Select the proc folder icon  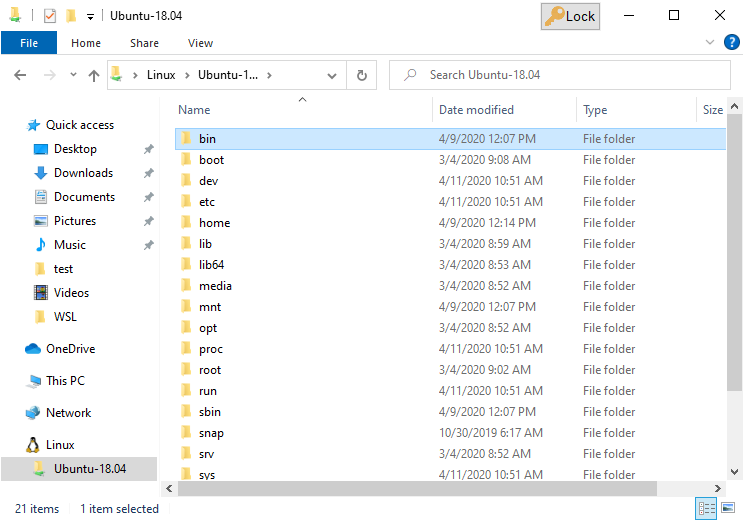tap(186, 349)
